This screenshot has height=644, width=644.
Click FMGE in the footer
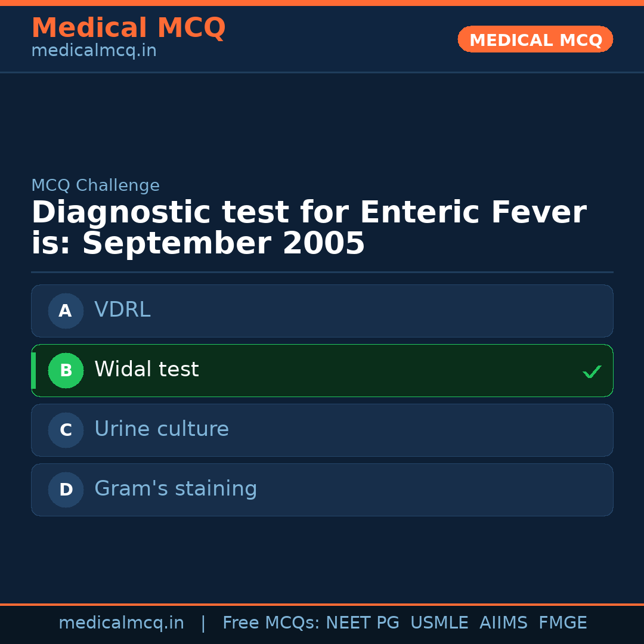click(562, 623)
